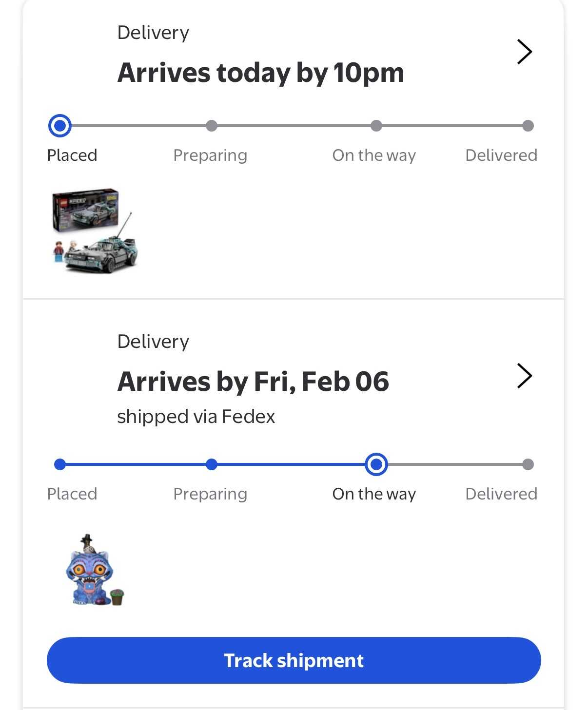Open the blue monster figure thumbnail

[95, 571]
